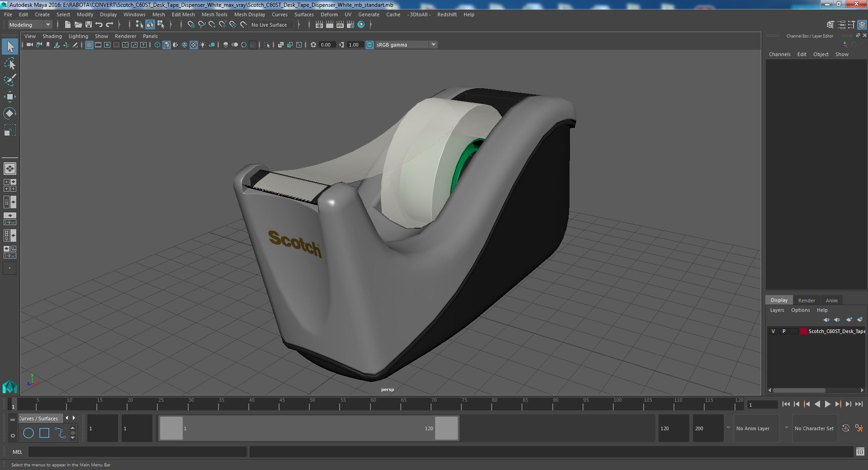Go to previous shelf tab arrow
Image resolution: width=868 pixels, height=470 pixels.
pyautogui.click(x=67, y=418)
